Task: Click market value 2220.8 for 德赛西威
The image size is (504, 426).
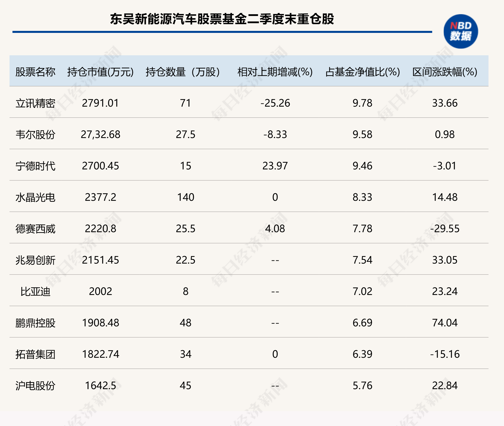Action: [x=100, y=229]
